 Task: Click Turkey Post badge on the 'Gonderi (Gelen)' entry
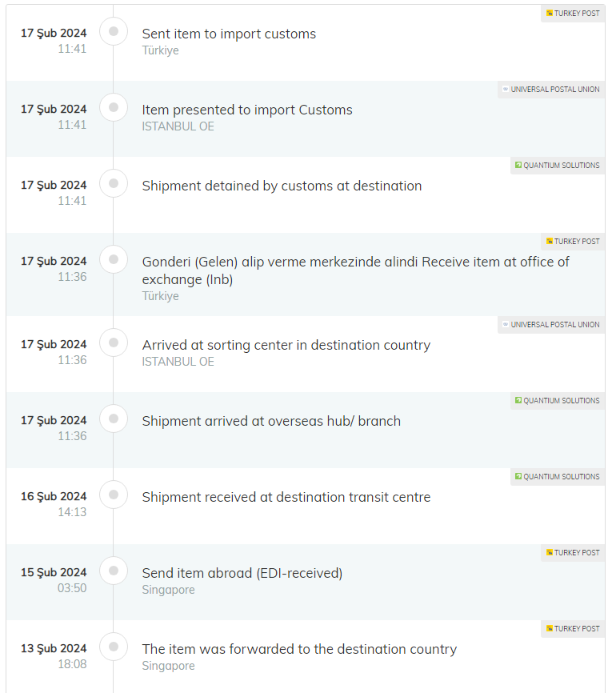point(573,242)
